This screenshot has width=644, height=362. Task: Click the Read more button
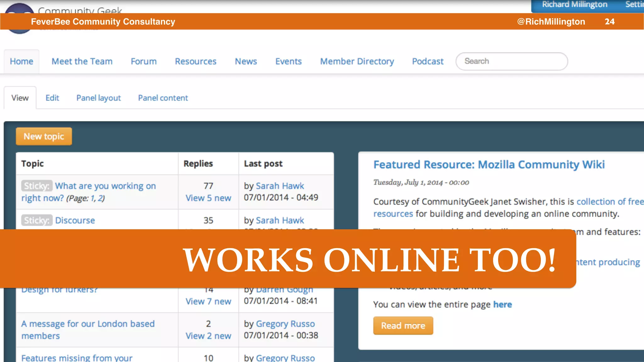point(403,326)
